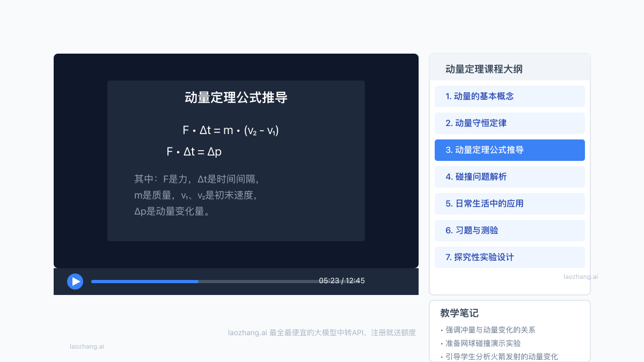Click formula F · Δt = Δp
The height and width of the screenshot is (362, 644).
point(194,152)
